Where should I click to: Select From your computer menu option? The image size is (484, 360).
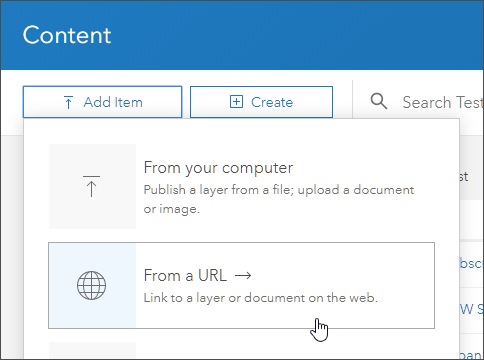coord(242,186)
